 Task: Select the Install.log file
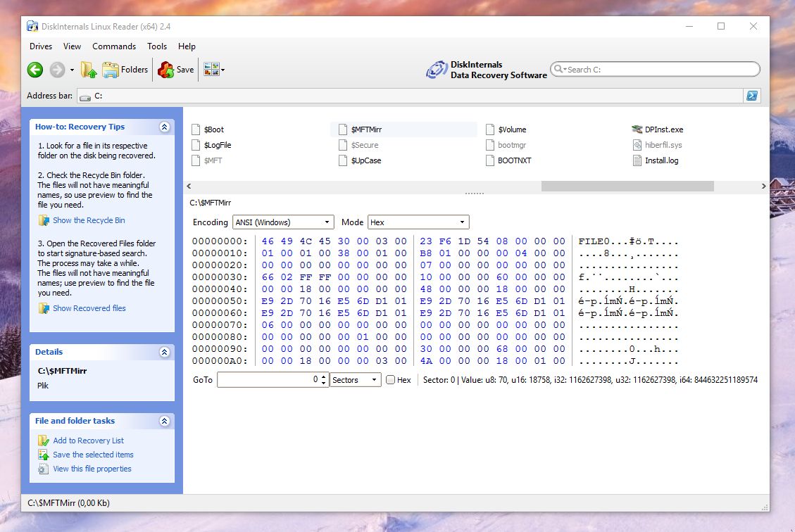click(655, 160)
